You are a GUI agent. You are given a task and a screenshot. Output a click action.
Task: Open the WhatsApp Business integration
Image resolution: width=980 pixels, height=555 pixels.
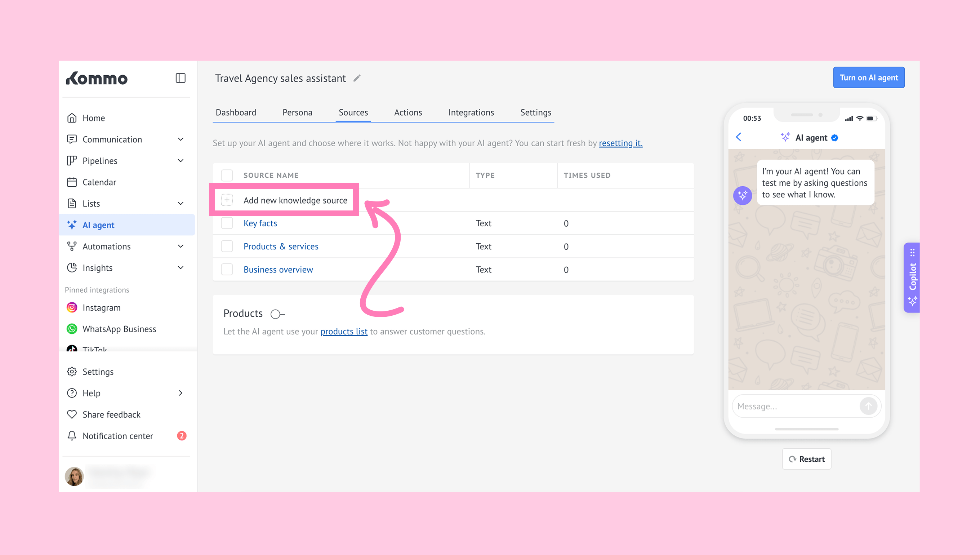[119, 329]
